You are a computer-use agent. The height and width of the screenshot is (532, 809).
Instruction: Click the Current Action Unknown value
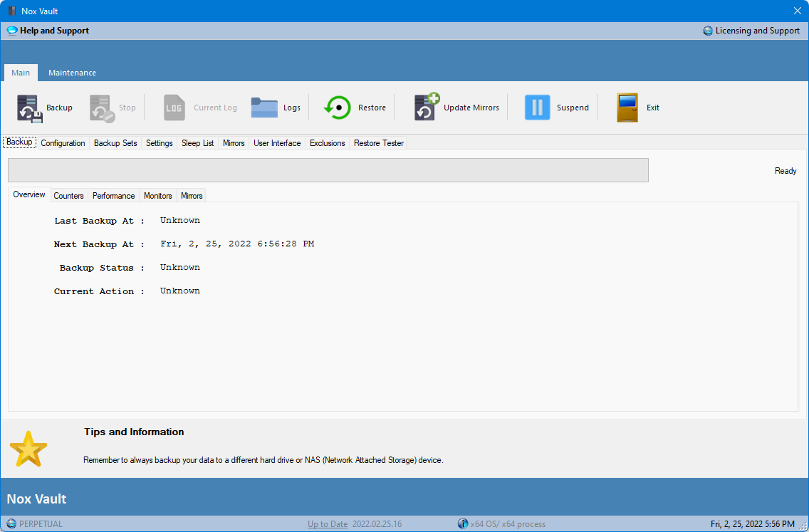(x=180, y=291)
